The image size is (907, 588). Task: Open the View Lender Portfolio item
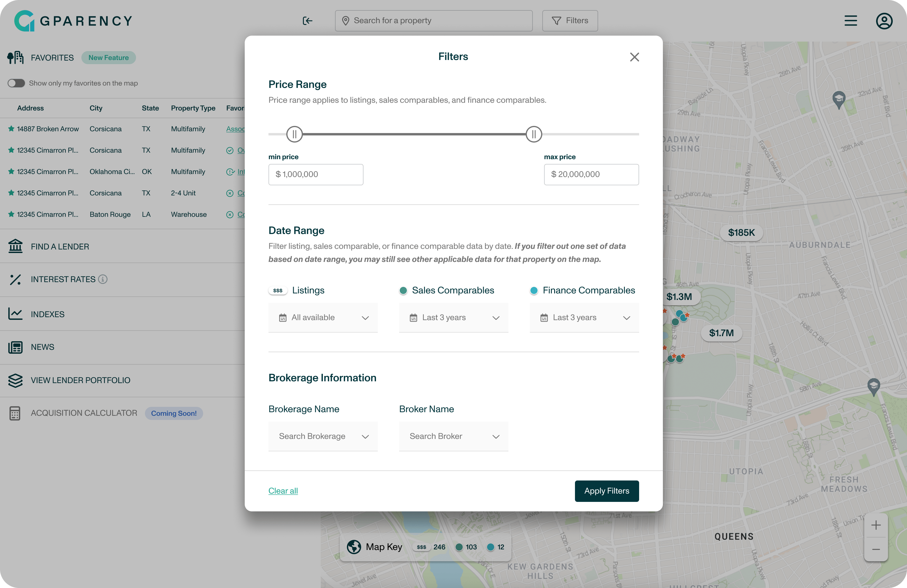tap(80, 380)
